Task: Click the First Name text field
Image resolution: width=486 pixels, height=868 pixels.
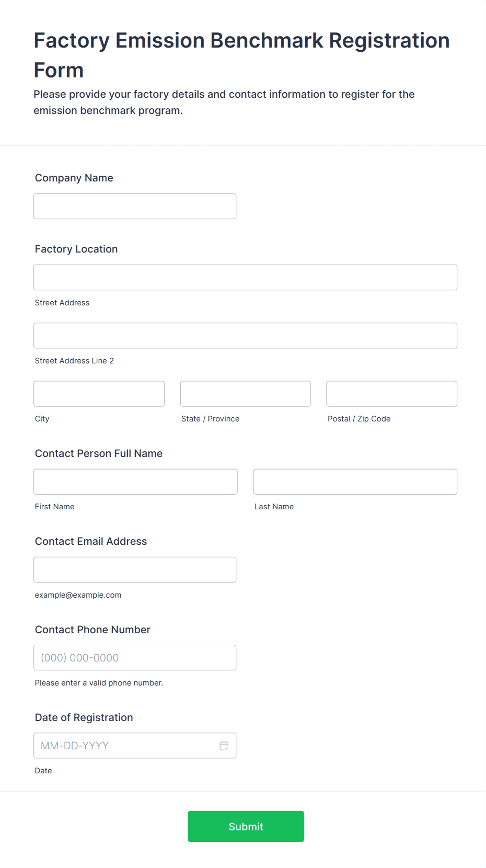Action: click(x=135, y=482)
